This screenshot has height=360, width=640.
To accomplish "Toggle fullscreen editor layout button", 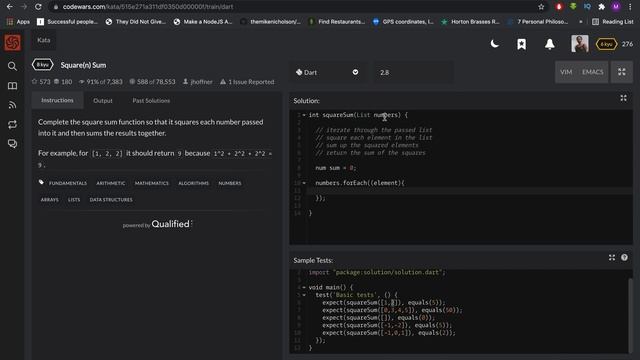I will click(x=622, y=72).
